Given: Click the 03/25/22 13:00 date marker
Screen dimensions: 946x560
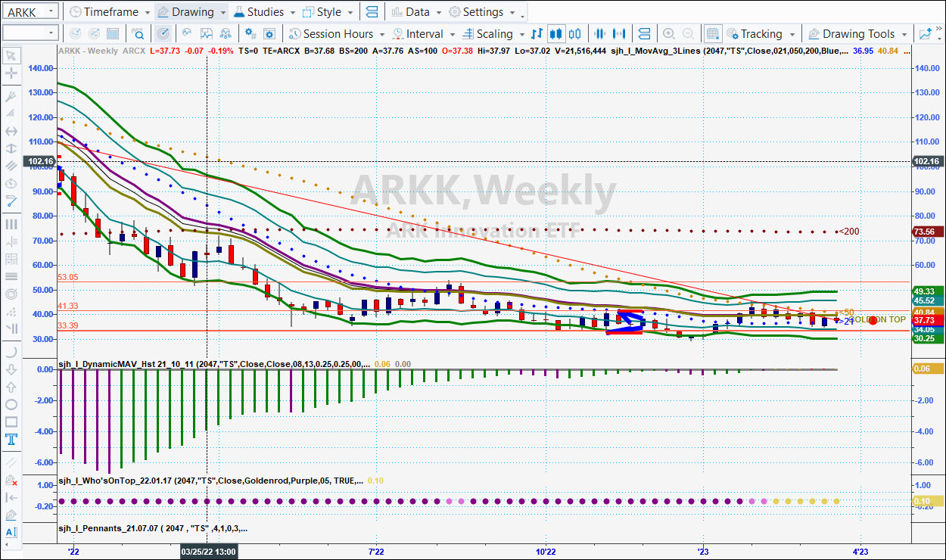Looking at the screenshot, I should point(210,552).
